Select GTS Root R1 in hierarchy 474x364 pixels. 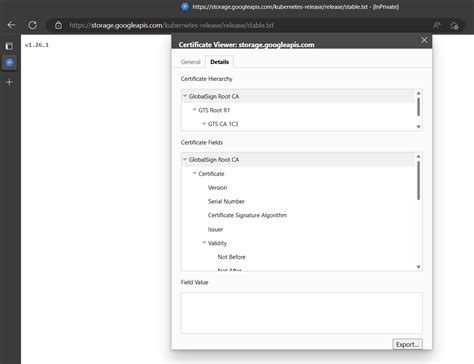coord(214,110)
